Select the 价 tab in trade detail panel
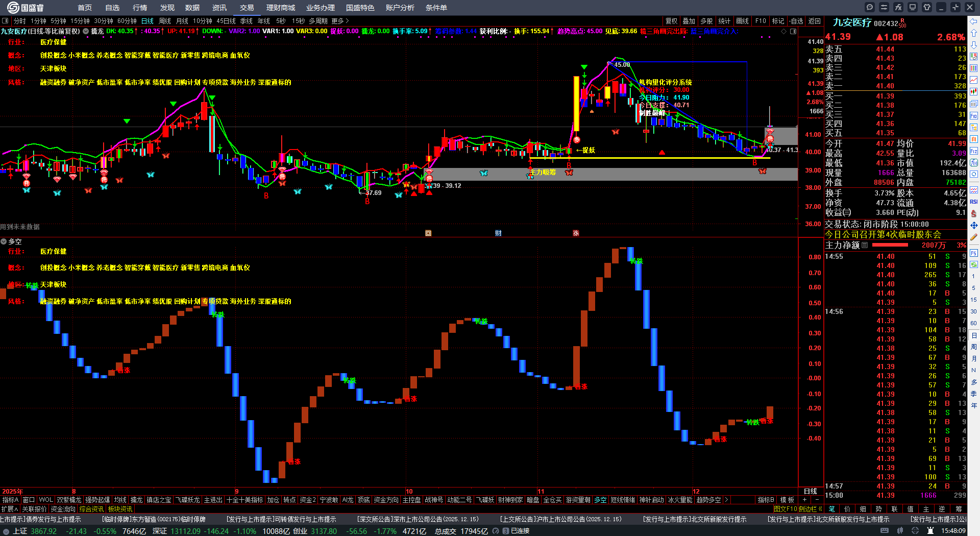The image size is (980, 536). pos(847,509)
